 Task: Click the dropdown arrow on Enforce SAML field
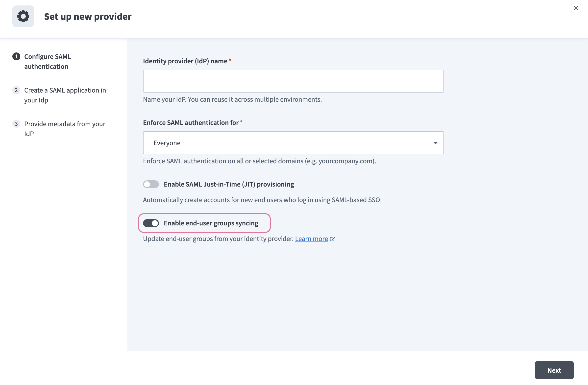pyautogui.click(x=435, y=143)
